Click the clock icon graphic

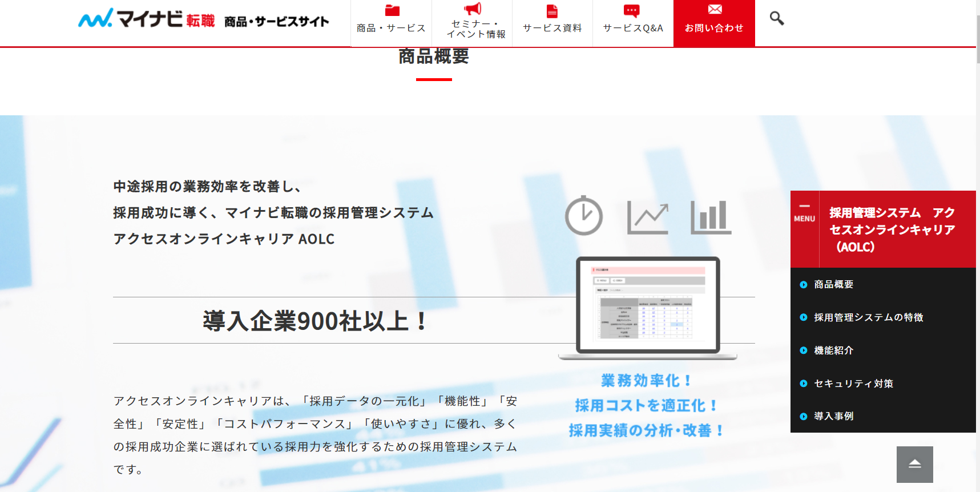[x=584, y=215]
